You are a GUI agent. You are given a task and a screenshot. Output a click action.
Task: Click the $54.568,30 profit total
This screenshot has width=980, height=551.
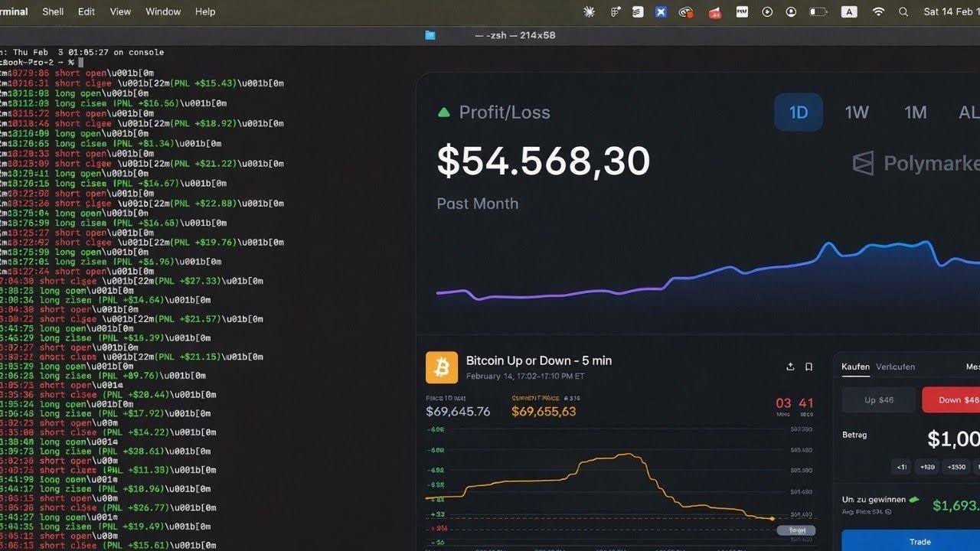click(544, 161)
